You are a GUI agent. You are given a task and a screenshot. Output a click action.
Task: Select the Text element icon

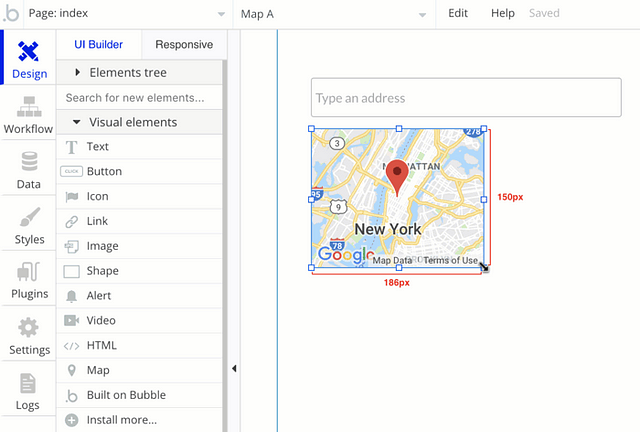point(71,147)
